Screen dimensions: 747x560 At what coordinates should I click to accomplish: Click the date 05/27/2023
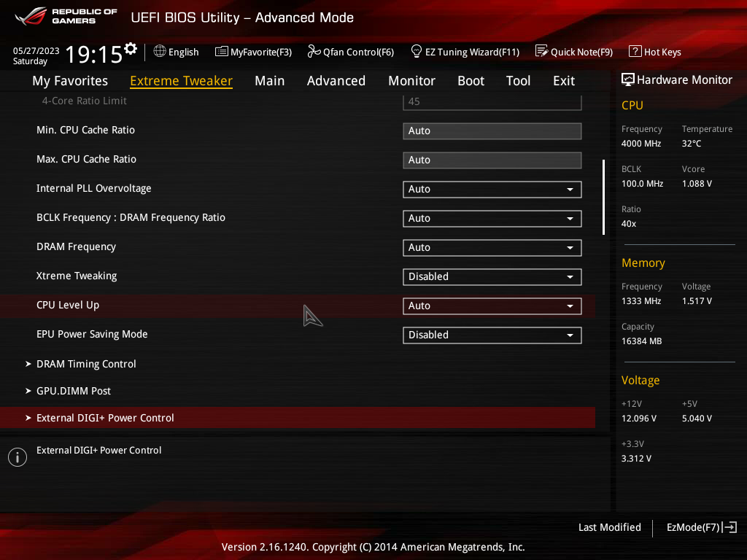(36, 50)
